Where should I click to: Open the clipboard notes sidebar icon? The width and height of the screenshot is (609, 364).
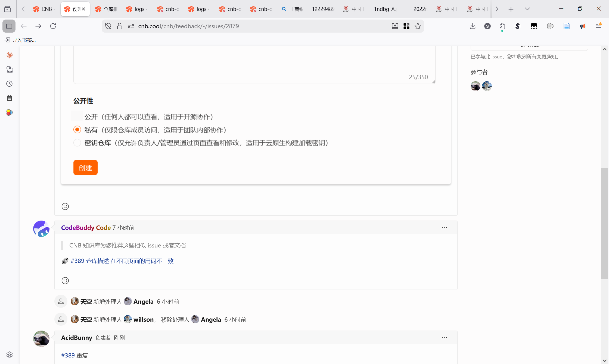pyautogui.click(x=9, y=98)
